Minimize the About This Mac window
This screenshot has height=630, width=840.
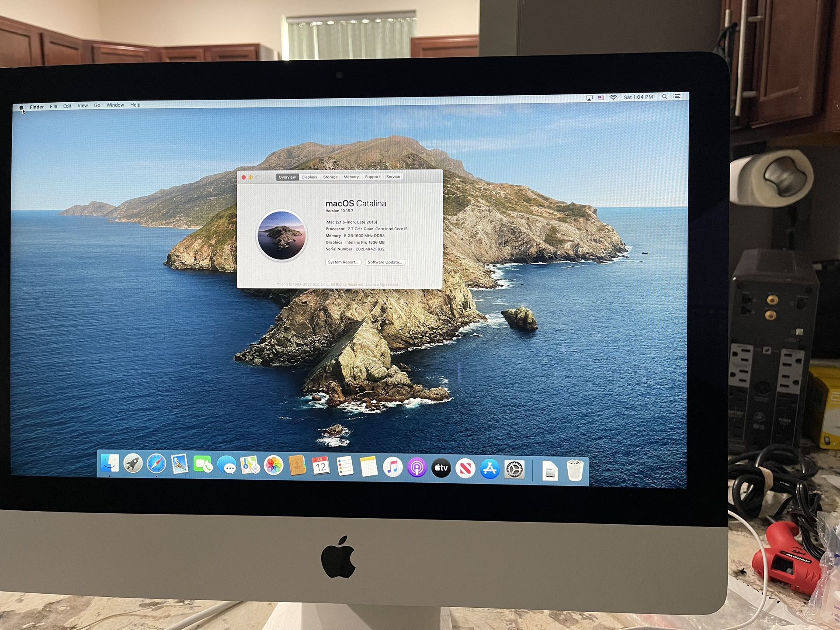pyautogui.click(x=251, y=177)
